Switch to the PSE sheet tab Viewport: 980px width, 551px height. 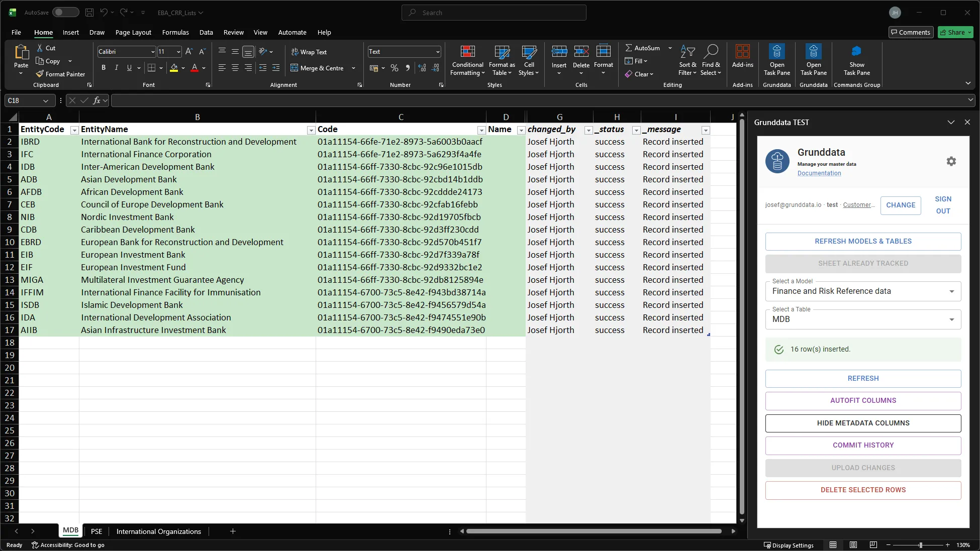coord(96,531)
